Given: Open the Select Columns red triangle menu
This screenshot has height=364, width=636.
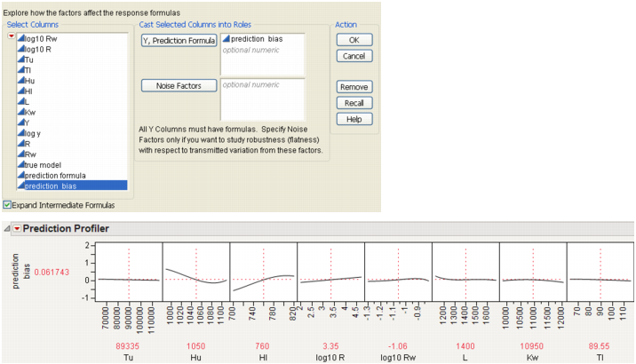Looking at the screenshot, I should point(11,36).
